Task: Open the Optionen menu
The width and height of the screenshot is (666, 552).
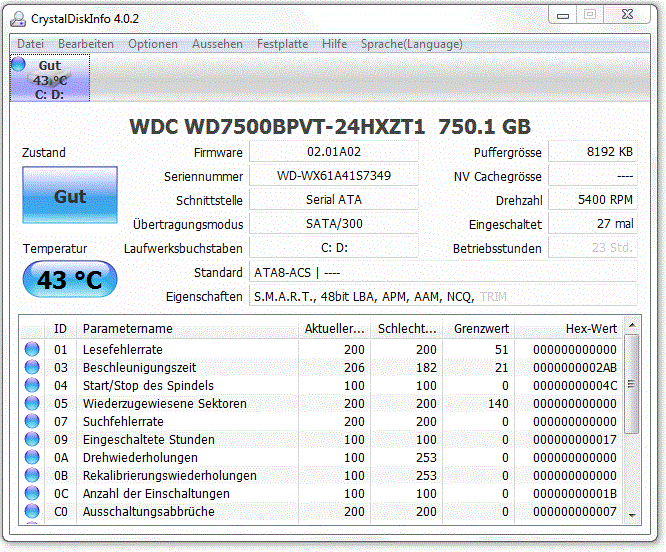Action: click(153, 44)
